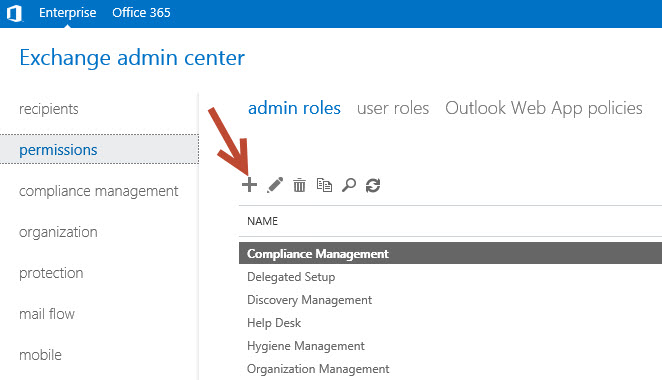Open recipients in the left navigation
The height and width of the screenshot is (380, 662).
point(49,109)
